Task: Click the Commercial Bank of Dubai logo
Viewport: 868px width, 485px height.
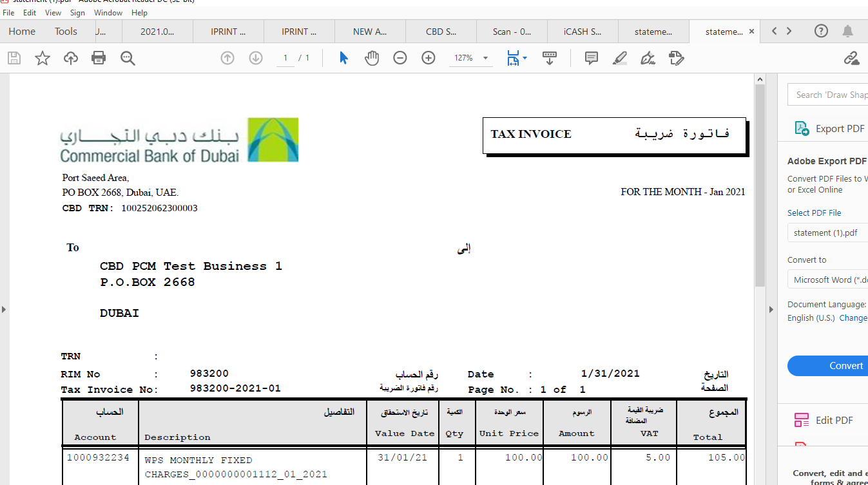Action: 179,139
